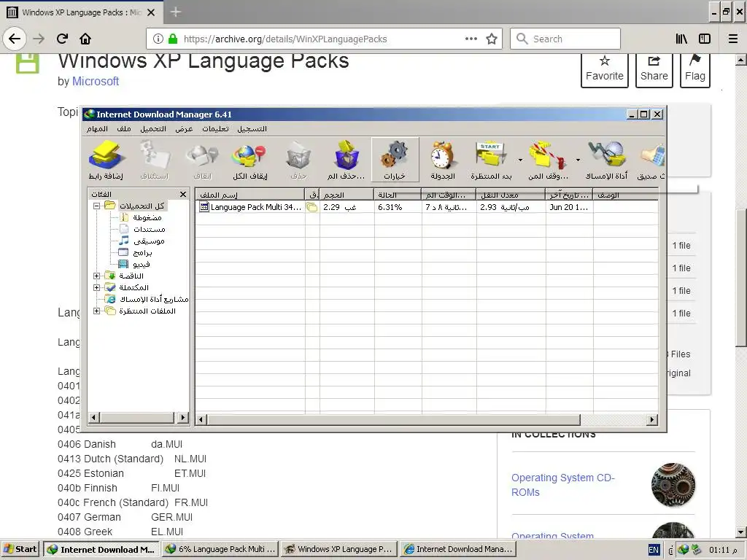747x560 pixels.
Task: Open the Tasks menu in IDM
Action: pyautogui.click(x=97, y=129)
